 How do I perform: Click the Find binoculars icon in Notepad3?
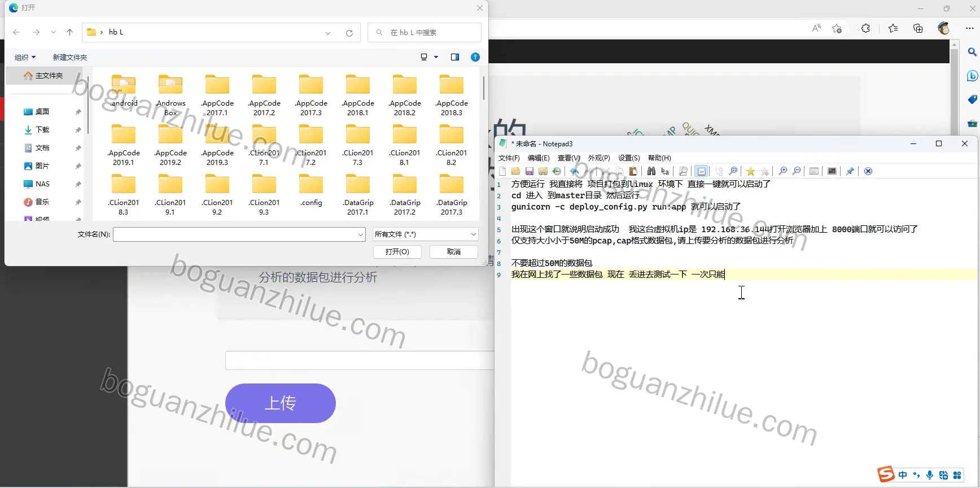pyautogui.click(x=651, y=171)
